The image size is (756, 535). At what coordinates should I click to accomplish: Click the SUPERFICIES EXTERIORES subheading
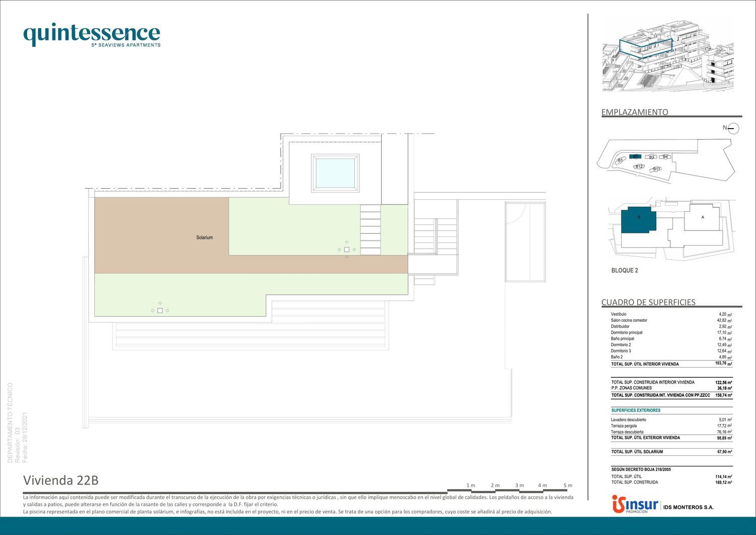pos(636,410)
